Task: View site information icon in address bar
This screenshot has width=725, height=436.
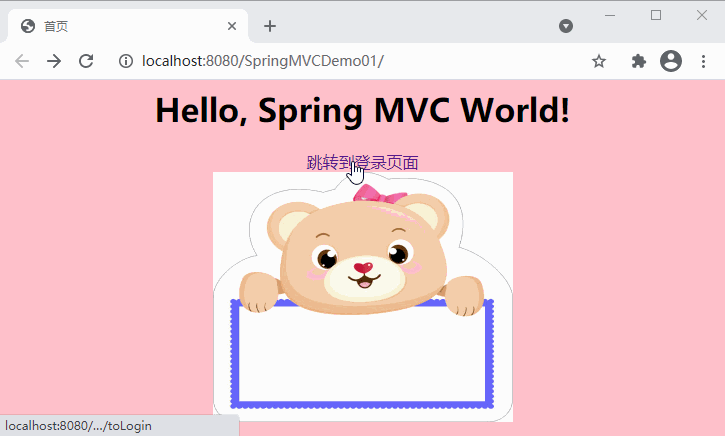Action: (x=126, y=61)
